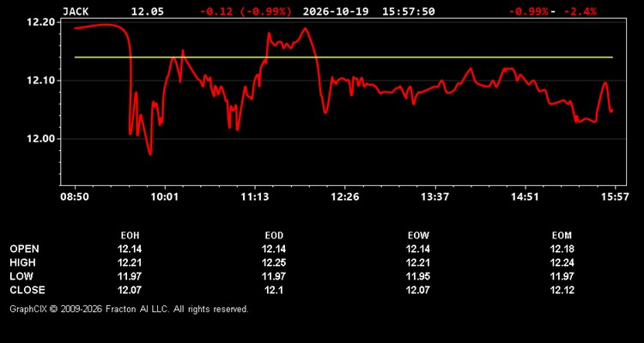Click the EOH column header

[x=130, y=236]
